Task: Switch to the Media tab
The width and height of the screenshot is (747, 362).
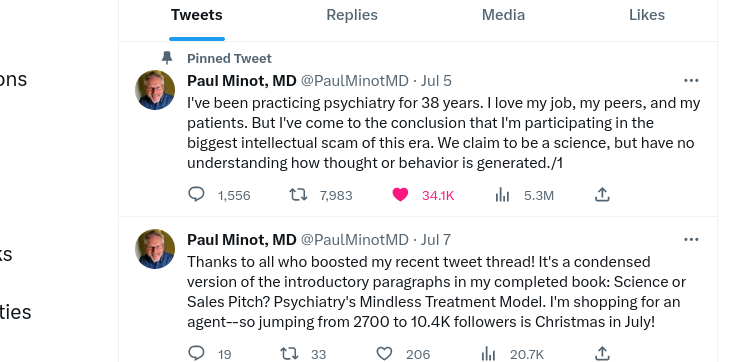Action: click(503, 15)
